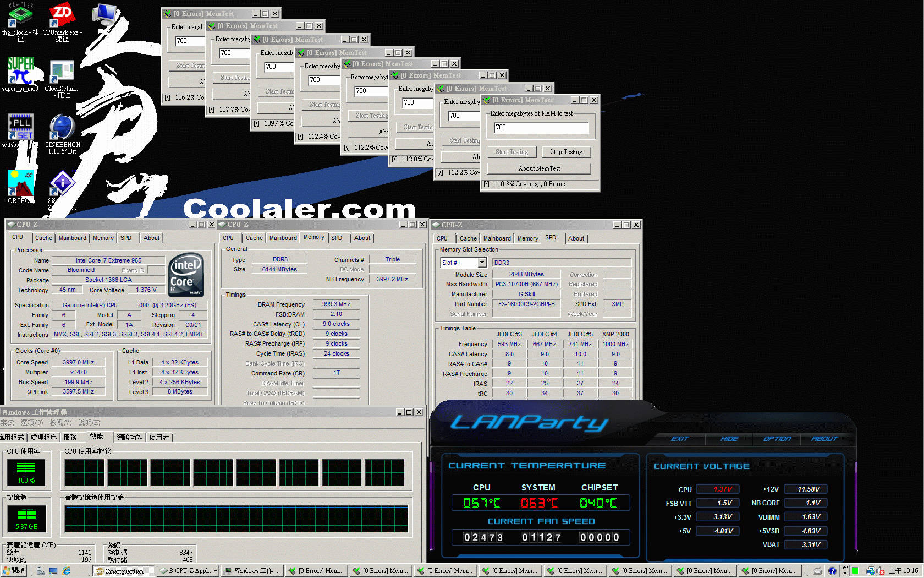Click the taskbar clock showing 10:16
924x578 pixels.
click(x=904, y=571)
